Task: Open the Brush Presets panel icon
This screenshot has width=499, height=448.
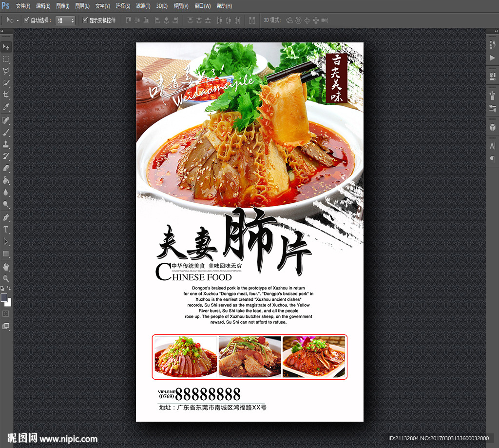Action: coord(492,95)
